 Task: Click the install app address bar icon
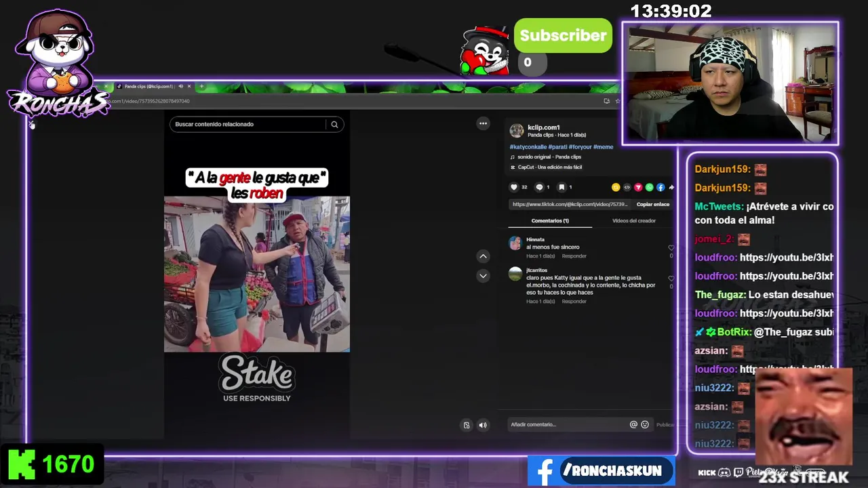(x=606, y=101)
